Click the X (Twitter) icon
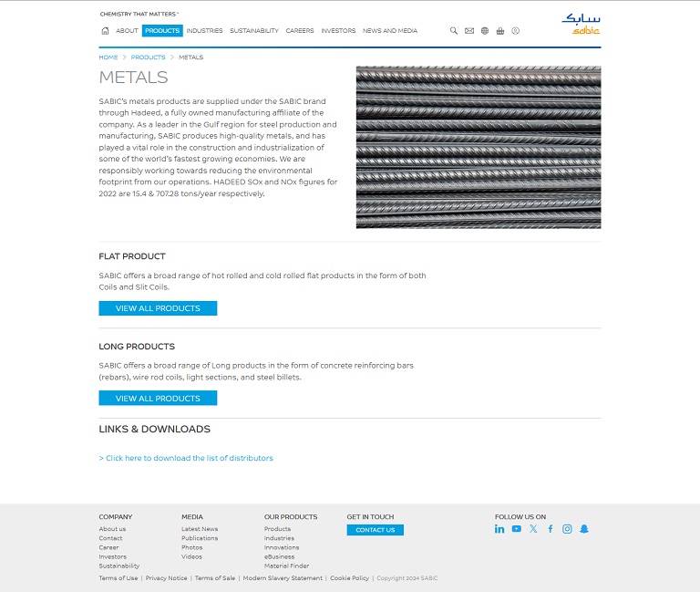 [533, 529]
